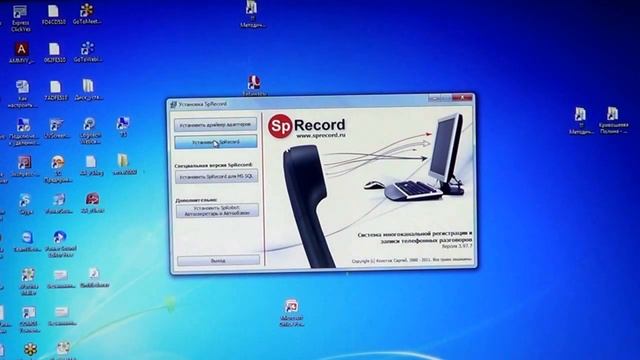Select the 'Как настроить' document icon
The width and height of the screenshot is (640, 360).
coord(22,94)
